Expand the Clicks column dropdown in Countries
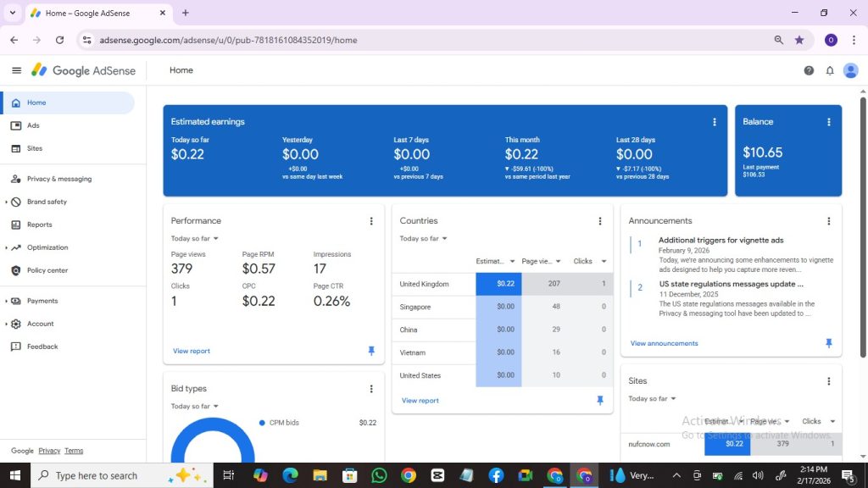 [x=604, y=262]
